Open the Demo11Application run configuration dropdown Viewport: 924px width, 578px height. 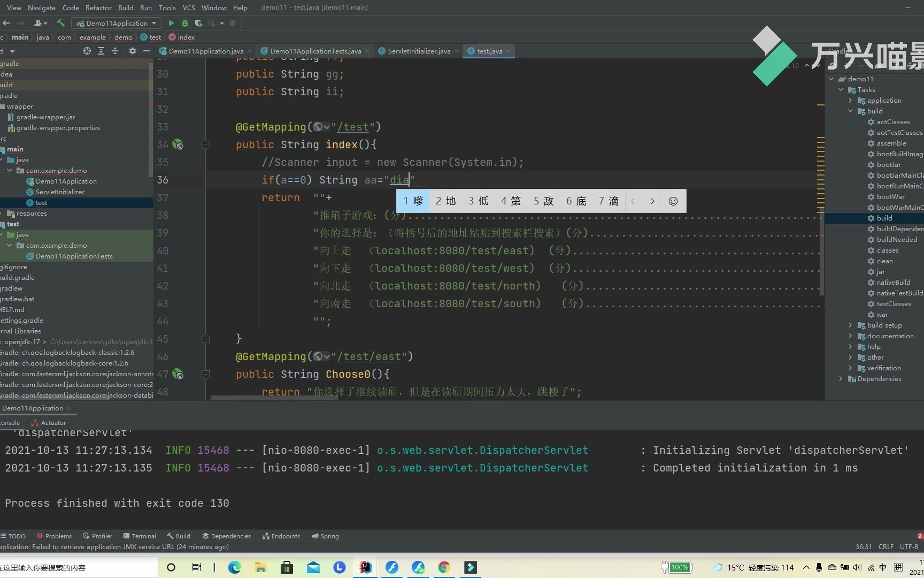pos(117,23)
